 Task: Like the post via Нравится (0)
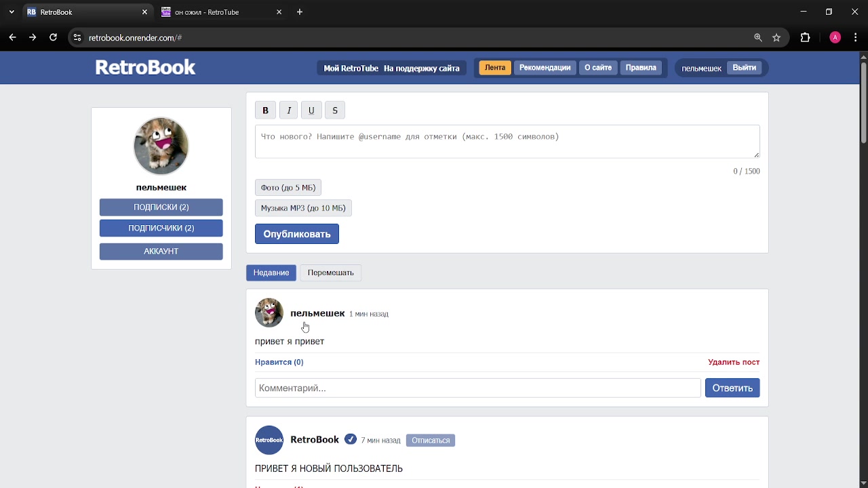pyautogui.click(x=279, y=362)
